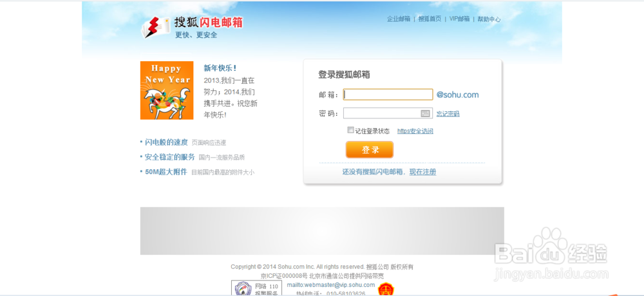The height and width of the screenshot is (296, 644).
Task: Click the 安全稳定的服务 feature text
Action: pos(169,157)
